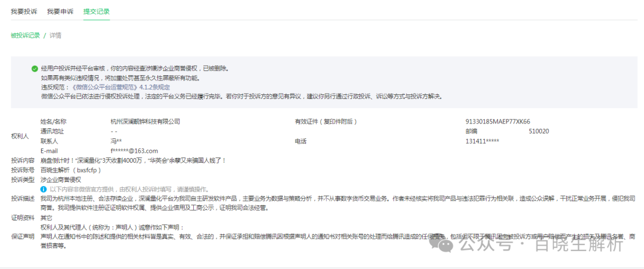Click complained article title 崩盘倒计时

tap(134, 160)
